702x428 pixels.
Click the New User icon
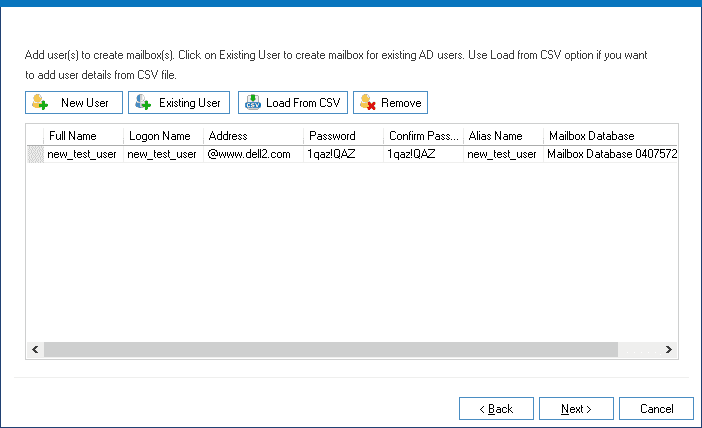(x=40, y=103)
